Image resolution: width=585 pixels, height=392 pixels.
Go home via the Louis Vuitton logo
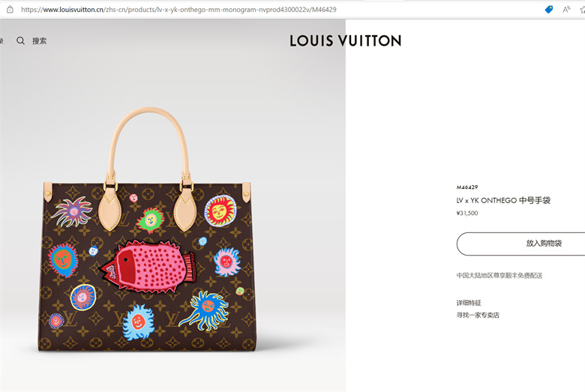(x=346, y=40)
